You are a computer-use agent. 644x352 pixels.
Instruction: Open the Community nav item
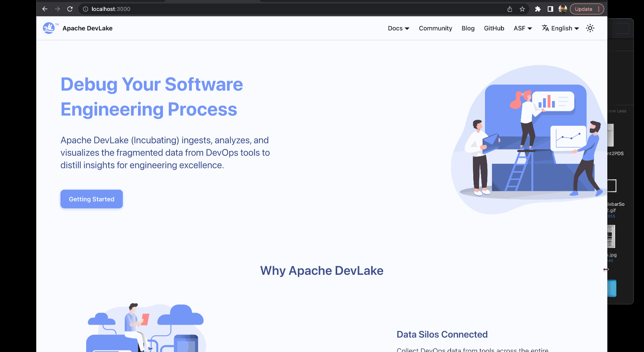(x=435, y=28)
